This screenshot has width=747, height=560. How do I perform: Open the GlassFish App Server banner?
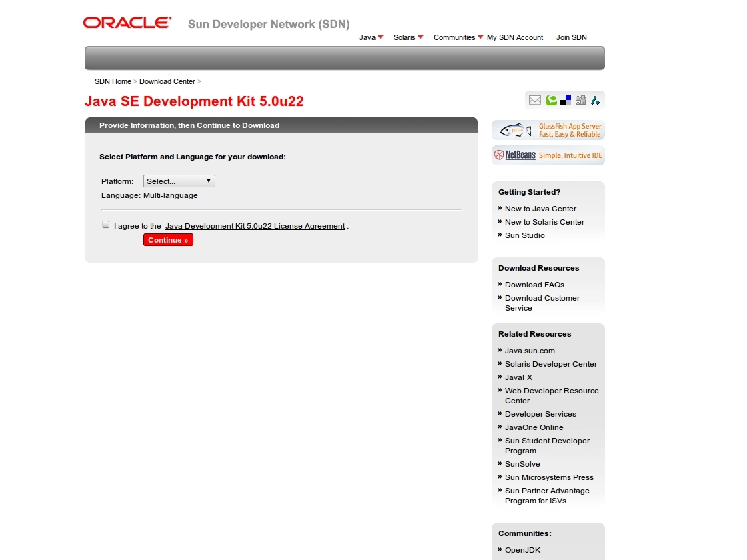(548, 130)
